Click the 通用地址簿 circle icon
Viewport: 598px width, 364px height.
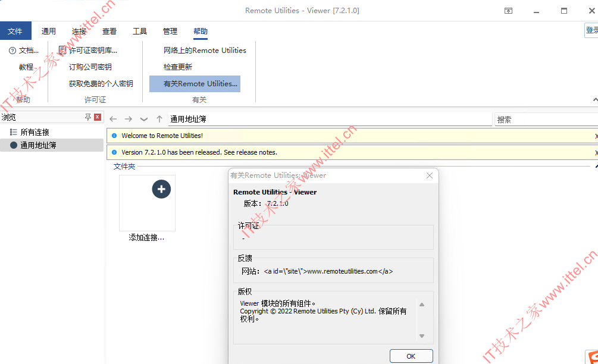13,145
